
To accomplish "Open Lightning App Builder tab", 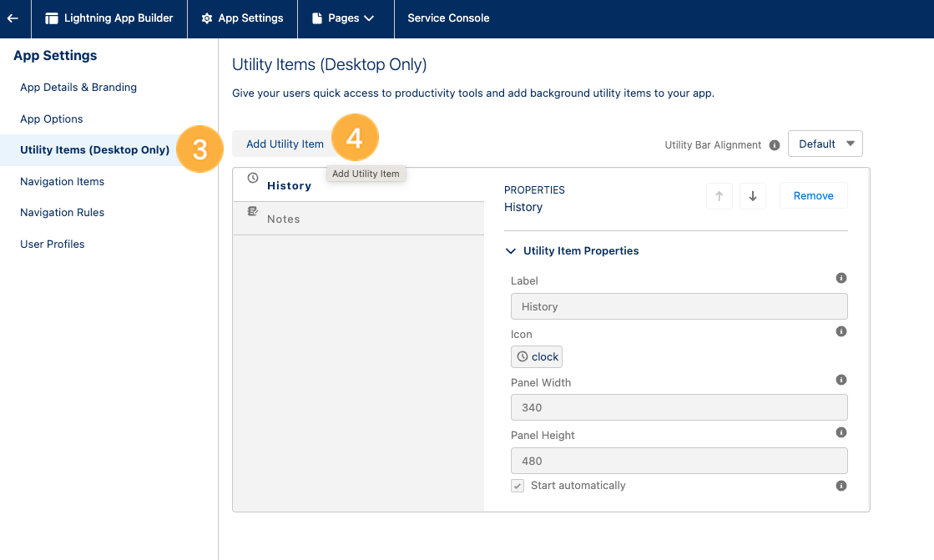I will point(109,18).
